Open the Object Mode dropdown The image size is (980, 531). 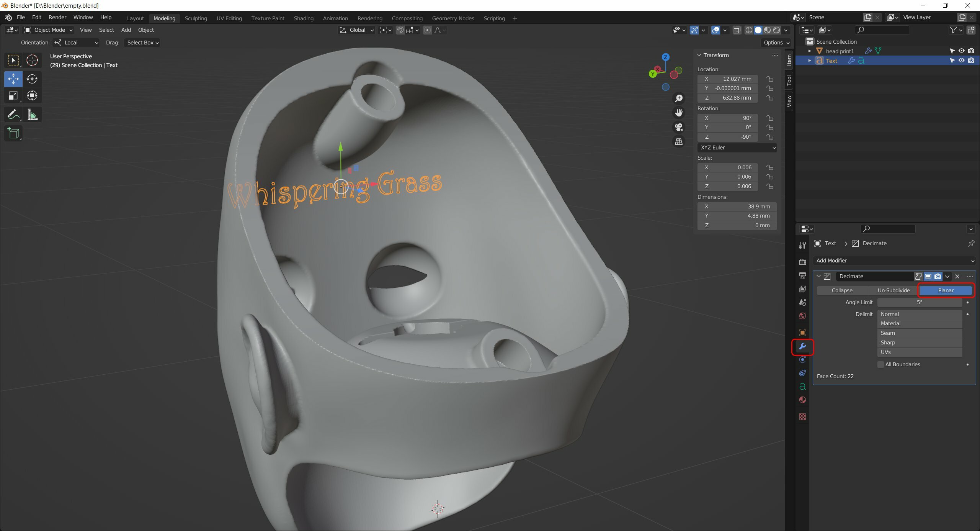click(x=48, y=30)
